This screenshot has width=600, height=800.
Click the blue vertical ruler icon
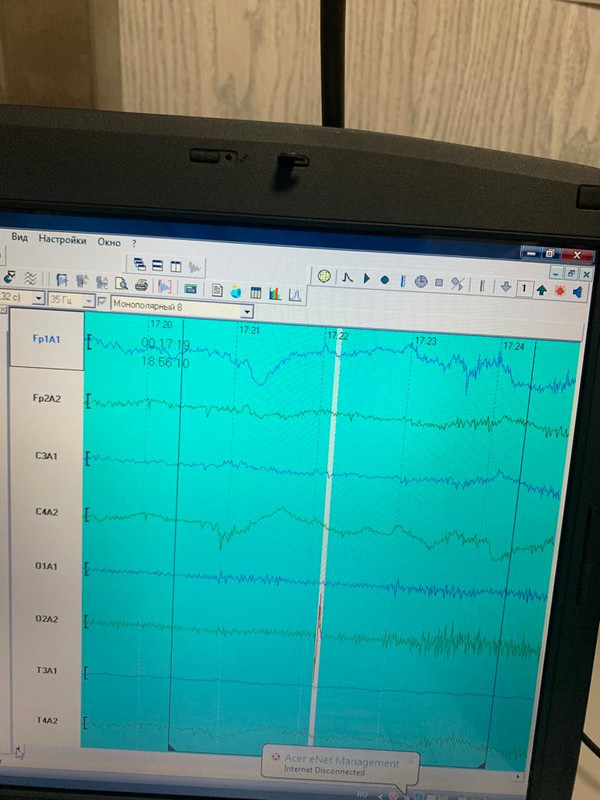pos(403,281)
